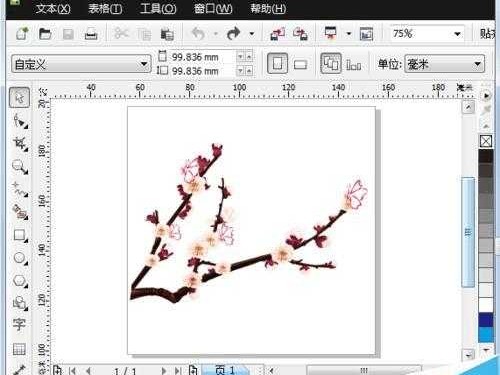Select the Rectangle tool
This screenshot has height=375, width=500.
(x=20, y=235)
